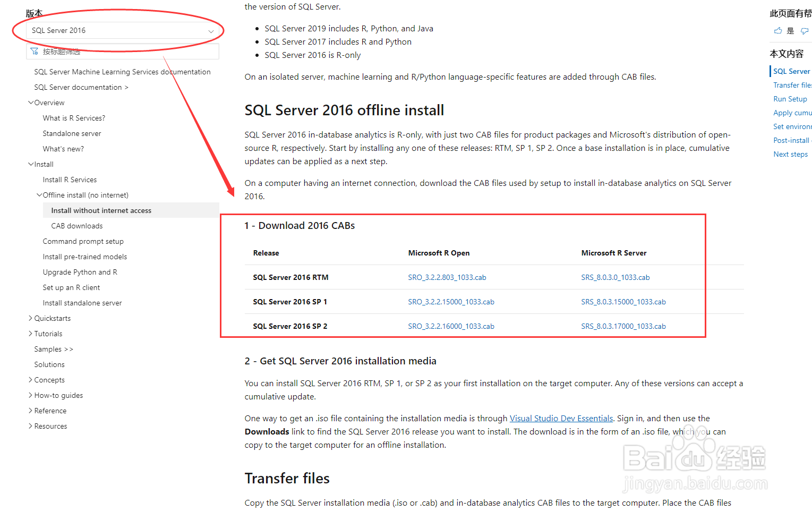
Task: Collapse the Overview tree section
Action: click(x=31, y=103)
